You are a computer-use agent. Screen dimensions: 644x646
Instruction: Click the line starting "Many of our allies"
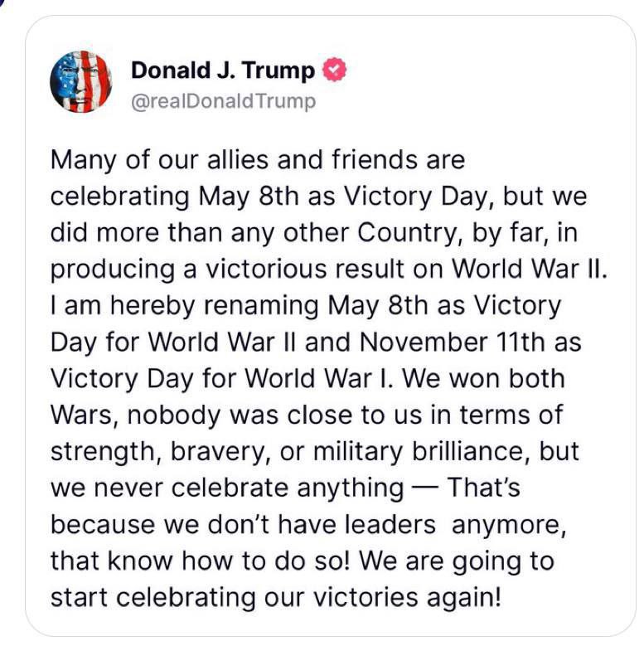[258, 160]
